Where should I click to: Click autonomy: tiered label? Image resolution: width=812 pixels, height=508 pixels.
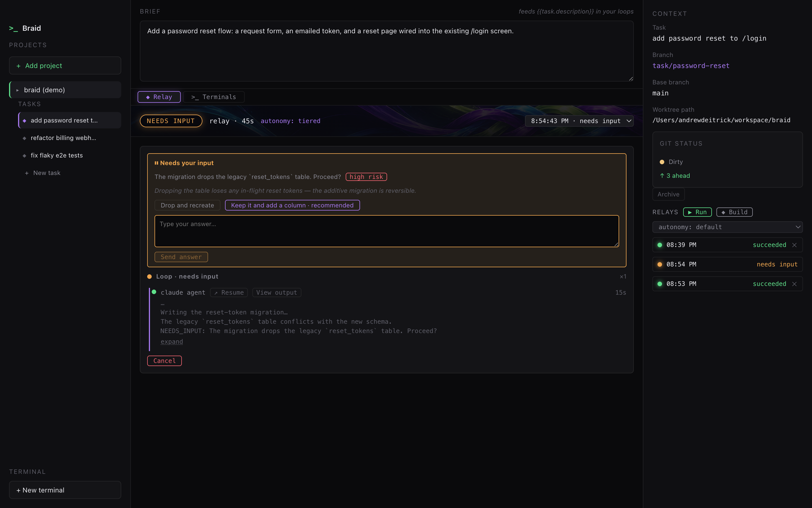(290, 121)
